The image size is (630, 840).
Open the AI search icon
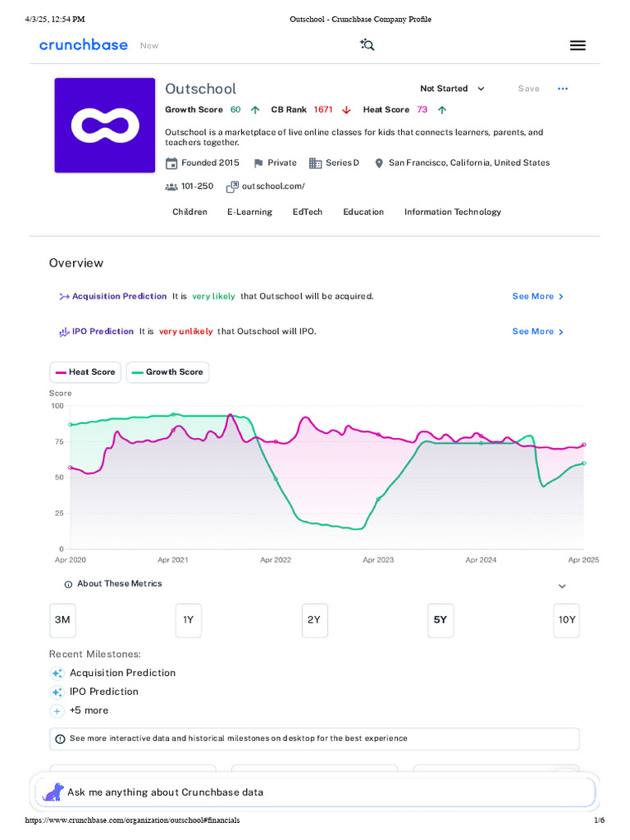pyautogui.click(x=367, y=45)
